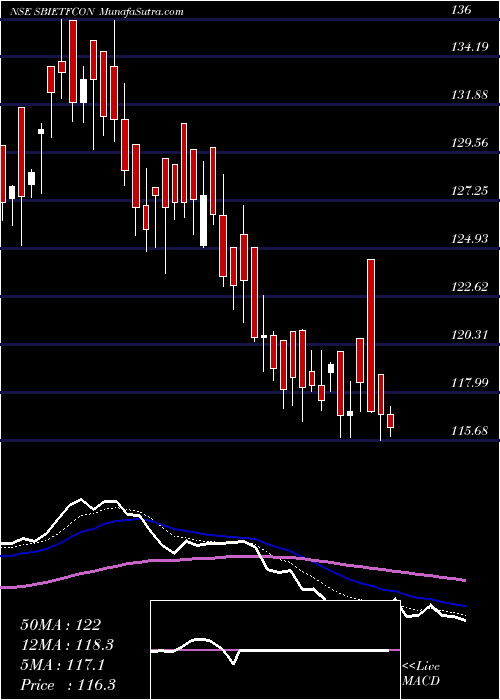
Task: Click the tallest red candle near 124
Action: pyautogui.click(x=371, y=335)
